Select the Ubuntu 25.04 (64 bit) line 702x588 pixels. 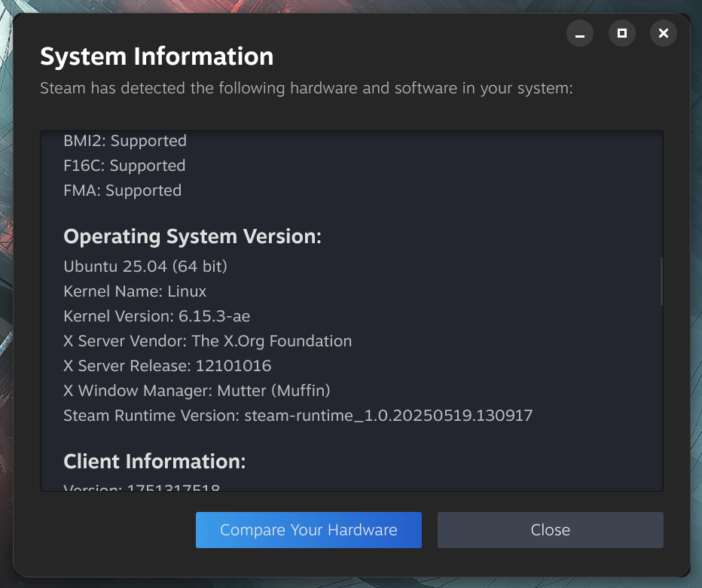(145, 267)
